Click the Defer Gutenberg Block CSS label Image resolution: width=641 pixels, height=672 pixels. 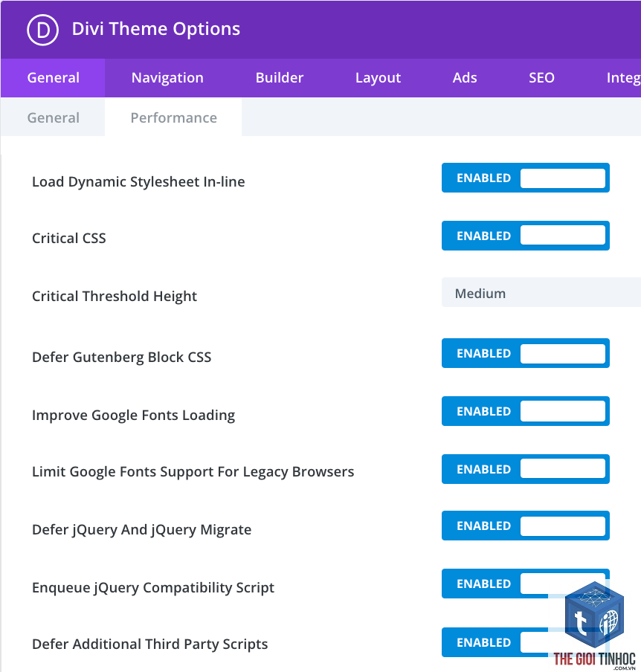[x=122, y=357]
